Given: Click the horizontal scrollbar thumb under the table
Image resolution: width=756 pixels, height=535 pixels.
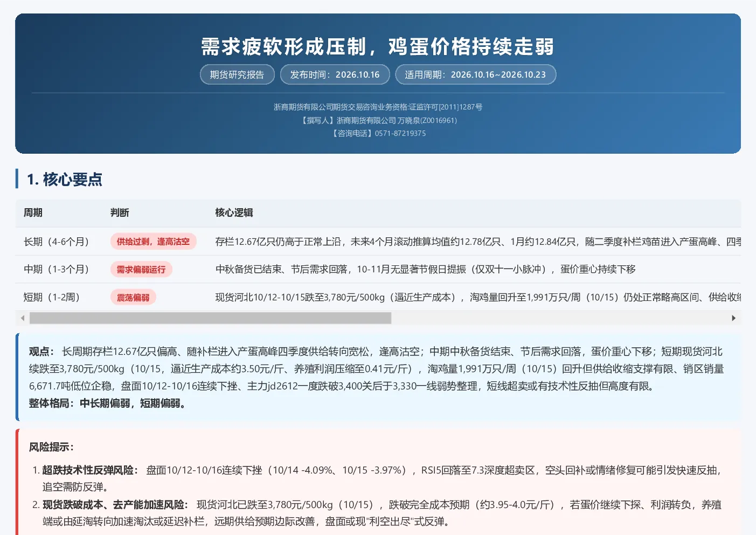Looking at the screenshot, I should 210,318.
